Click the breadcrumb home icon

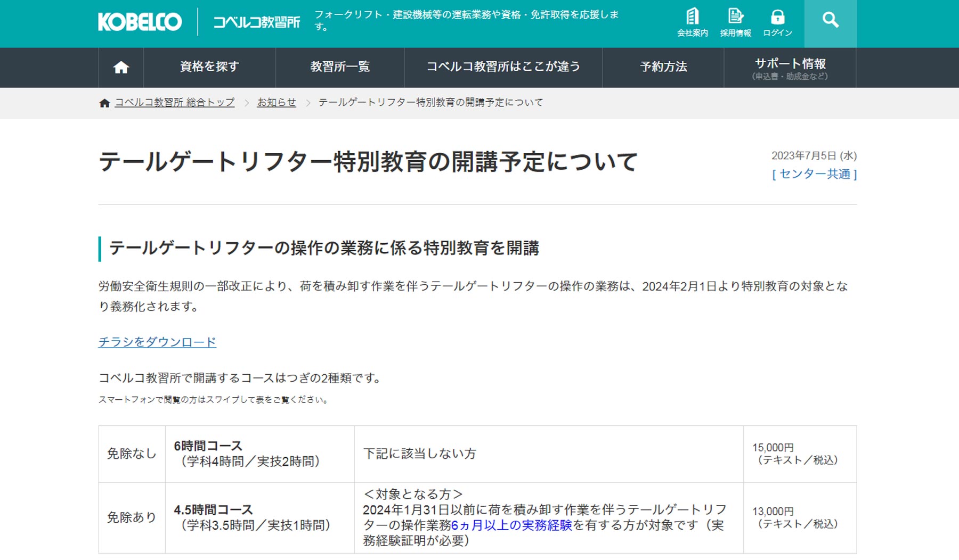tap(104, 103)
